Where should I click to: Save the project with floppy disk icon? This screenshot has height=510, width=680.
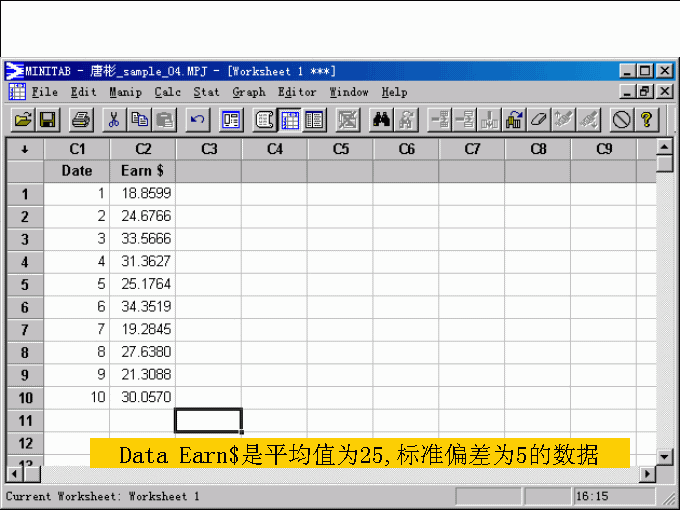click(47, 120)
